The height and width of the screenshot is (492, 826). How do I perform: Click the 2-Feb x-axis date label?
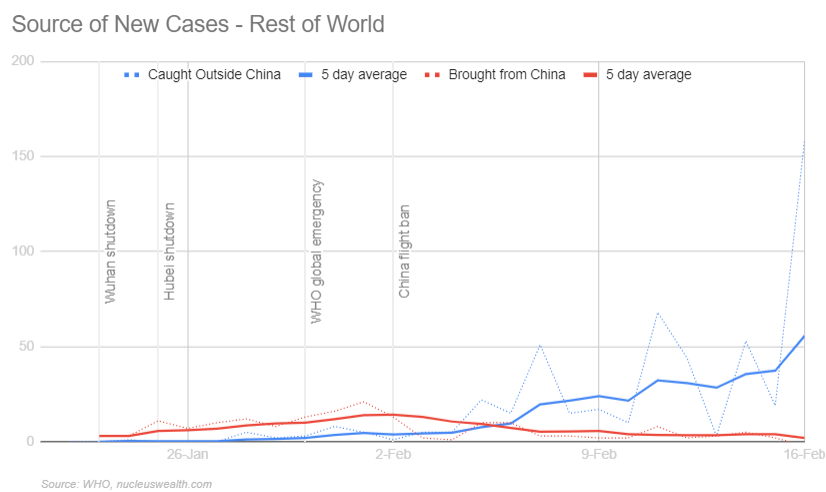[393, 455]
